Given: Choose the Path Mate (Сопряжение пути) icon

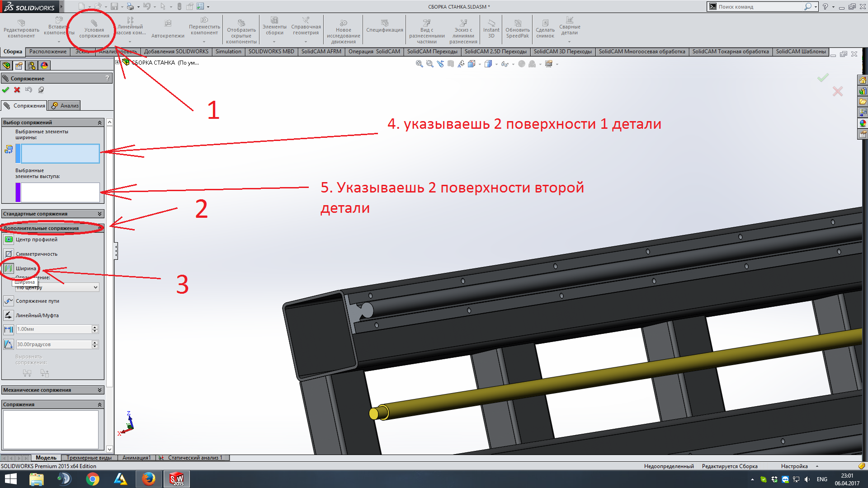Looking at the screenshot, I should [8, 301].
